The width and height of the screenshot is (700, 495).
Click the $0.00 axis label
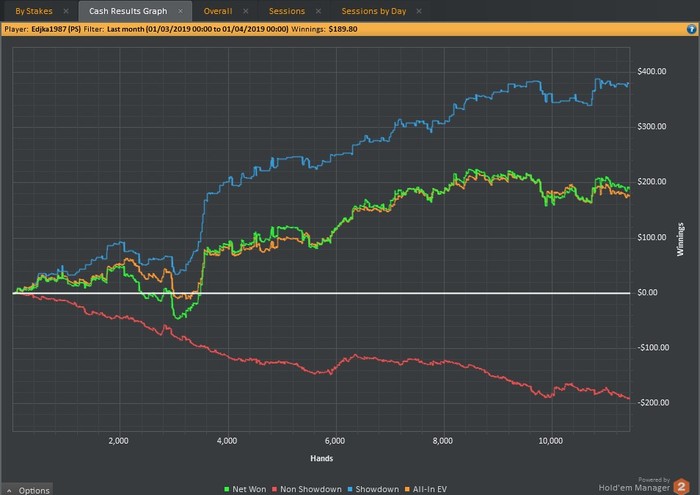click(x=647, y=292)
